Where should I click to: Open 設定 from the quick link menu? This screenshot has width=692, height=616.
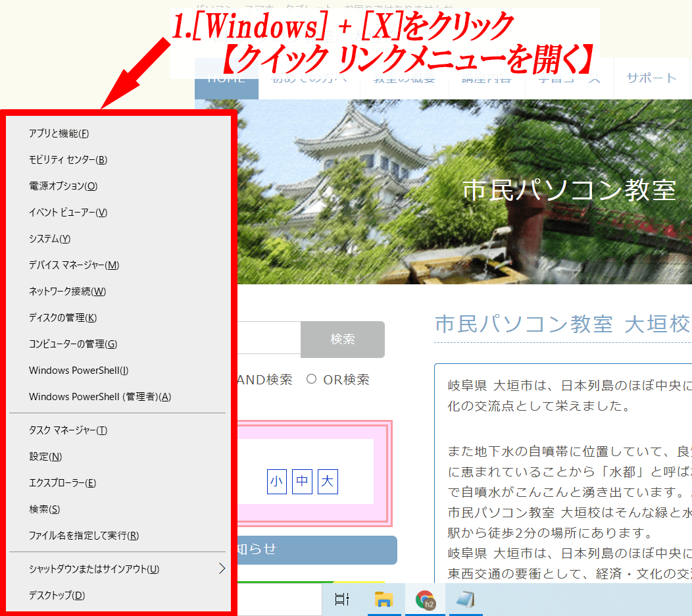click(45, 457)
